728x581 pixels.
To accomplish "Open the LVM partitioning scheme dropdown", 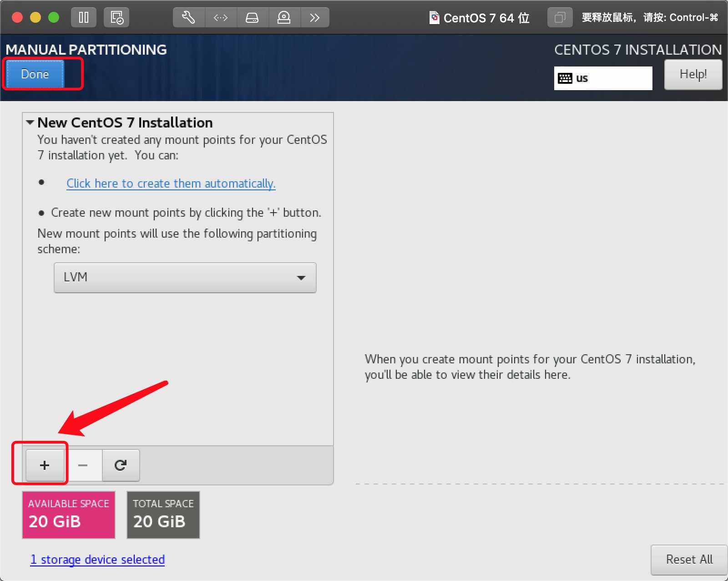I will click(x=185, y=277).
